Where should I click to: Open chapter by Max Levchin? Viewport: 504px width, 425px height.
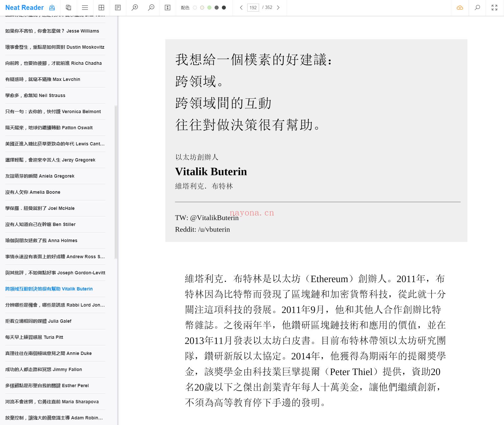tap(55, 79)
